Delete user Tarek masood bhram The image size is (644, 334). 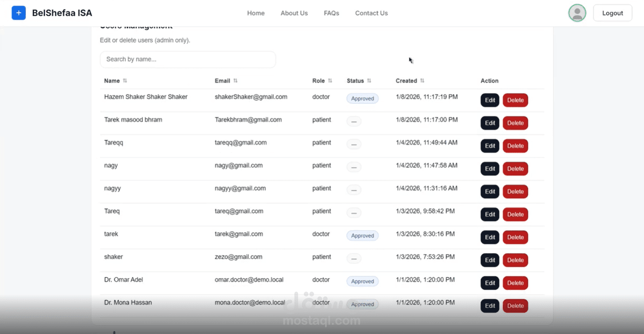[x=515, y=123]
